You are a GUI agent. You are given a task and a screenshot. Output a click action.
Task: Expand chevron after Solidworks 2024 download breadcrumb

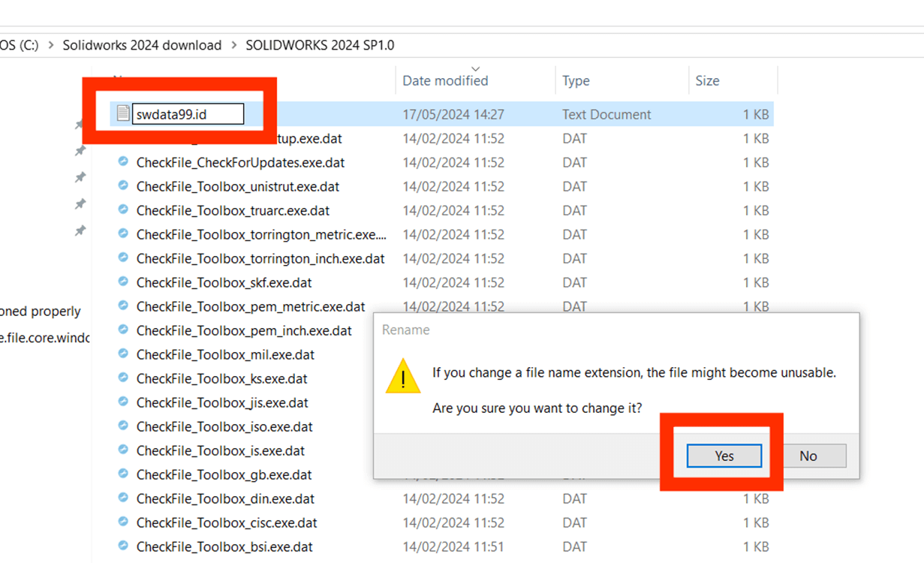point(234,45)
